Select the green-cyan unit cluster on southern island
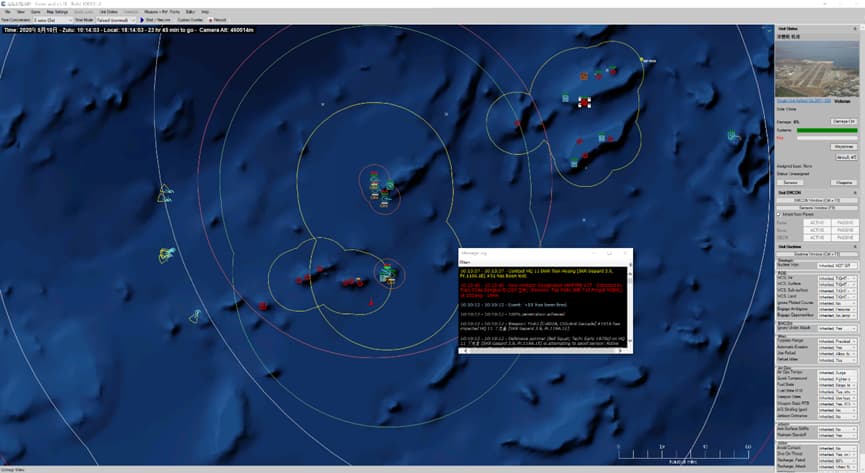The height and width of the screenshot is (473, 865). coord(388,274)
